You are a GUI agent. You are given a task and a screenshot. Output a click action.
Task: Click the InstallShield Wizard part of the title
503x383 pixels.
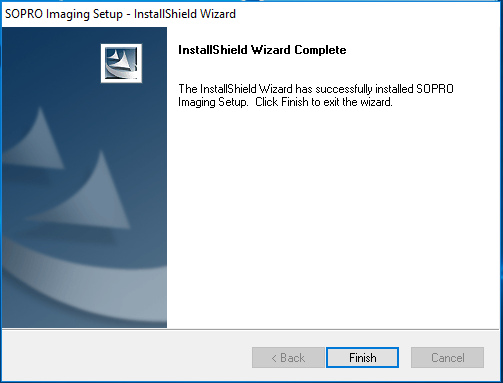coord(185,14)
